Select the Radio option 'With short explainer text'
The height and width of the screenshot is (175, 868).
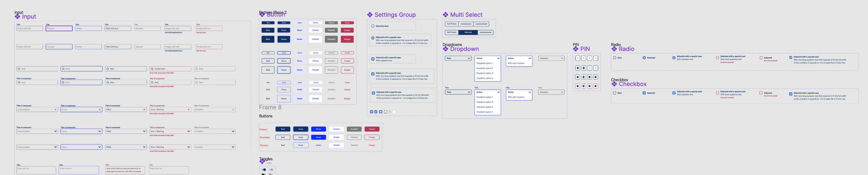coord(717,58)
